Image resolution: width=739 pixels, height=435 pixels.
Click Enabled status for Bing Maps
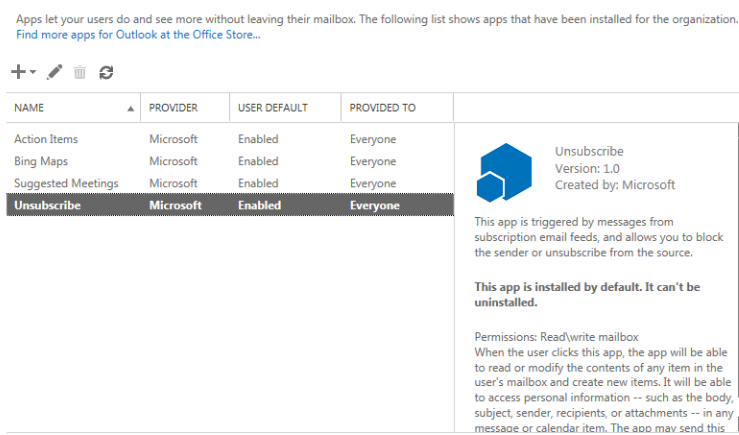(258, 161)
